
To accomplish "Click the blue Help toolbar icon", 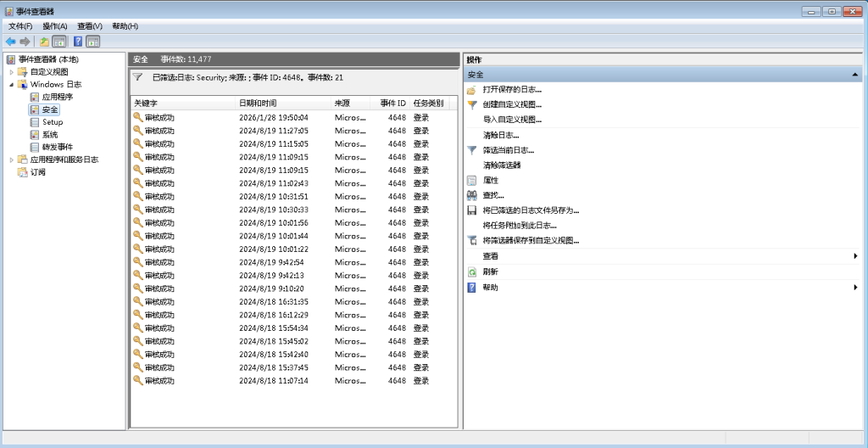I will (x=78, y=42).
